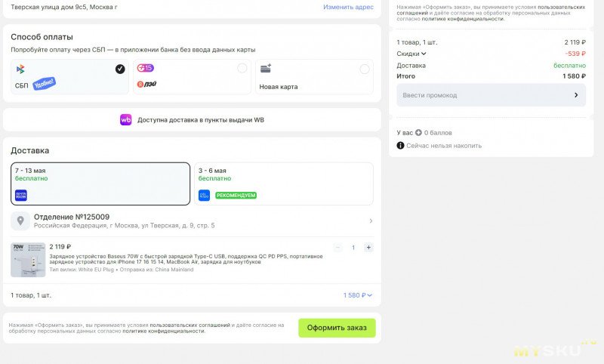The image size is (604, 364).
Task: Select the СБП payment radio button
Action: pos(120,69)
